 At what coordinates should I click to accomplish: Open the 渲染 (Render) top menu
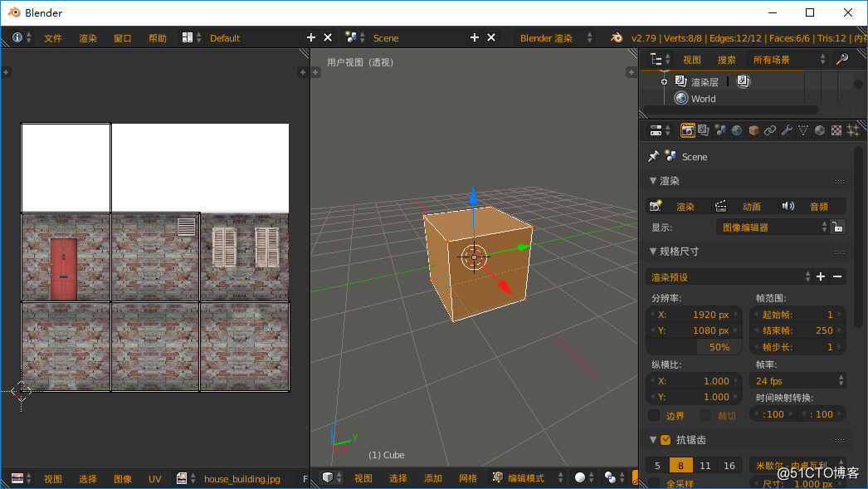point(88,38)
